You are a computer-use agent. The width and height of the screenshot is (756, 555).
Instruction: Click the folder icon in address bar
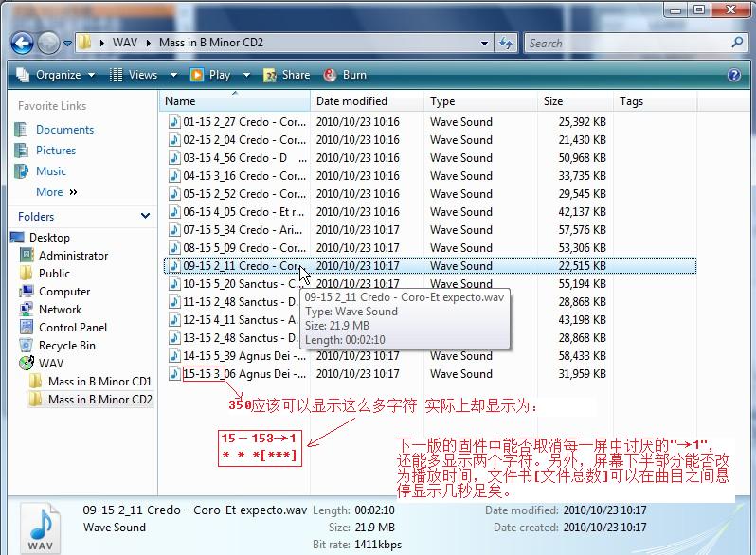85,43
